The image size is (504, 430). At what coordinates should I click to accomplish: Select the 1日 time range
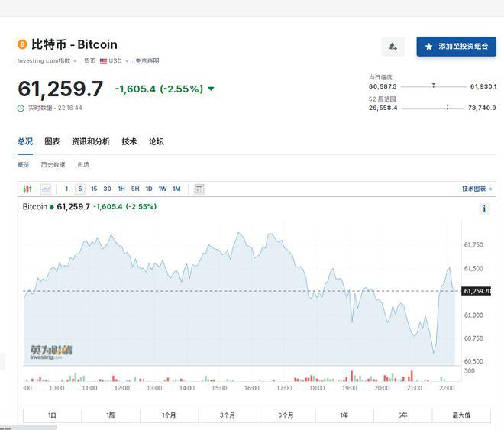point(52,415)
